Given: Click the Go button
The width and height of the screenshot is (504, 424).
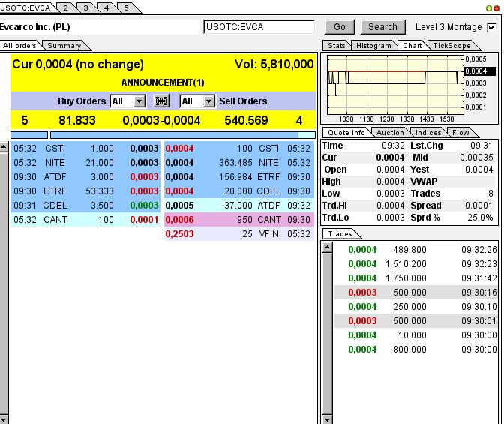Looking at the screenshot, I should point(340,27).
